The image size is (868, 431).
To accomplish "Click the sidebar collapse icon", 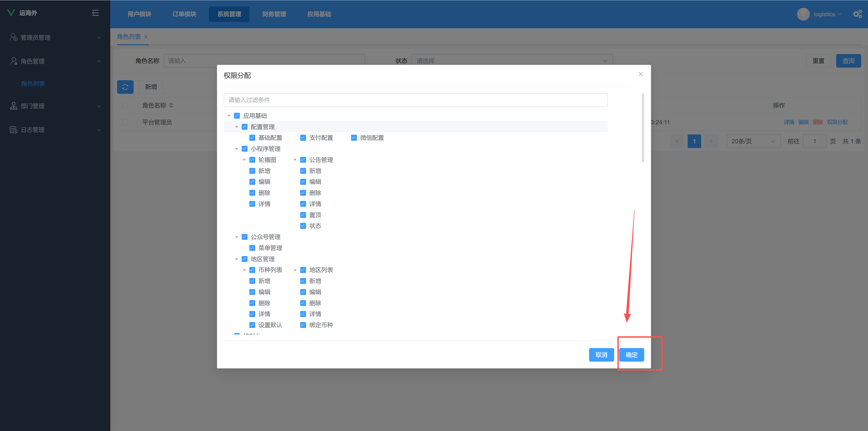I will [x=95, y=13].
